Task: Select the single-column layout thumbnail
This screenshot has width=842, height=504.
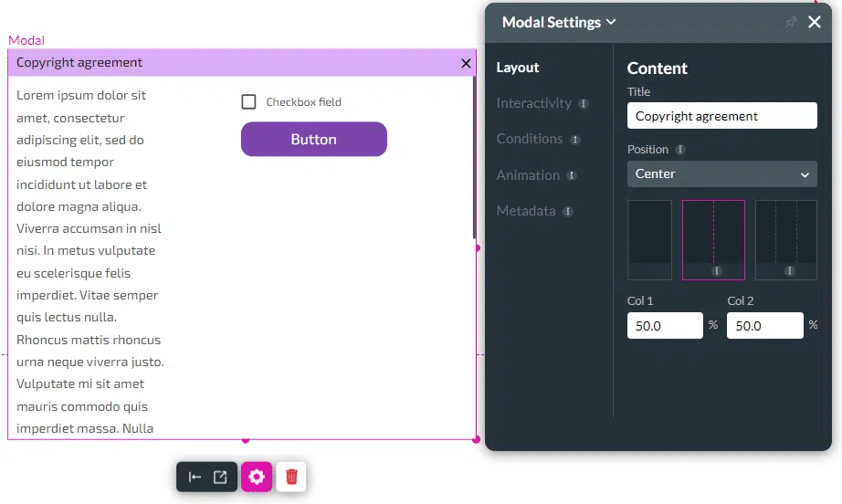Action: tap(649, 239)
